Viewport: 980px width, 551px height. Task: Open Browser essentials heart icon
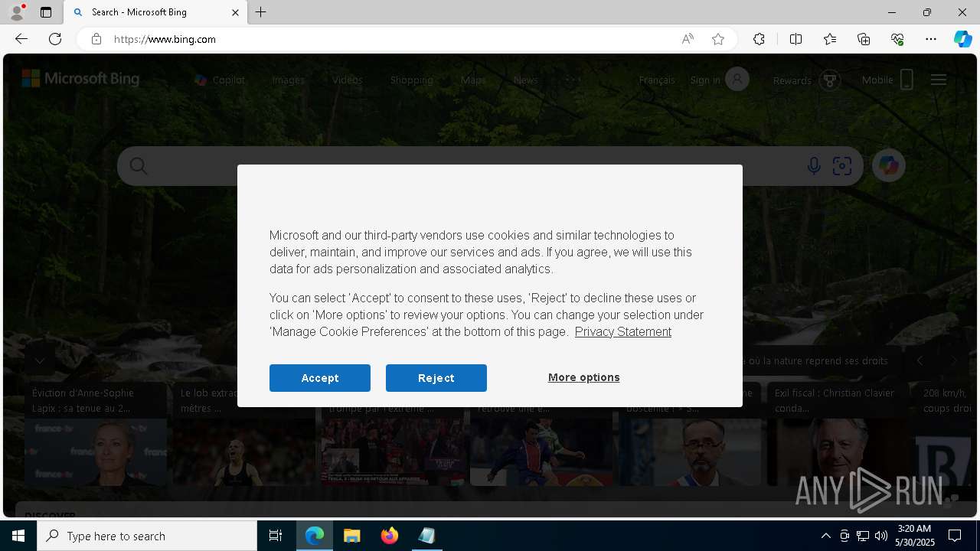coord(897,39)
